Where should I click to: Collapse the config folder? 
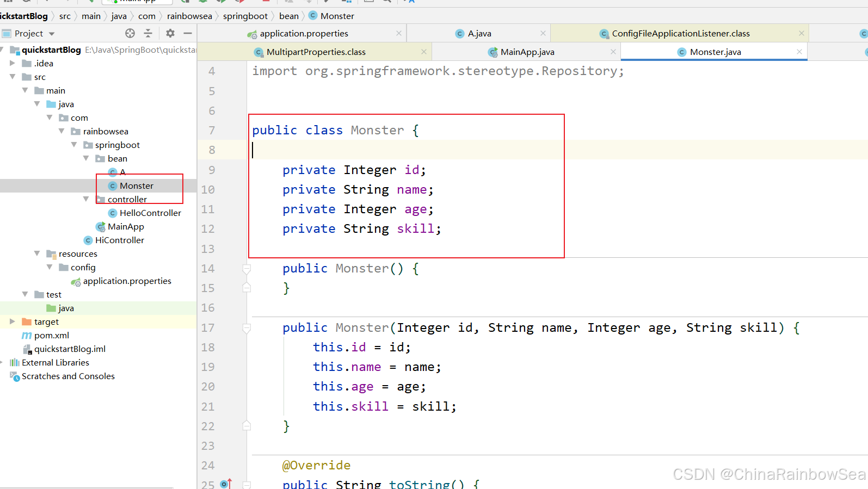[50, 267]
